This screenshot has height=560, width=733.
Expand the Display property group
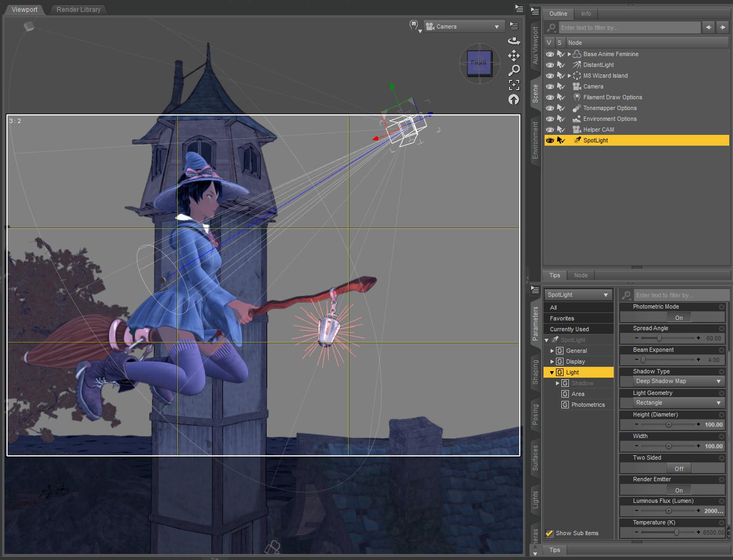552,361
